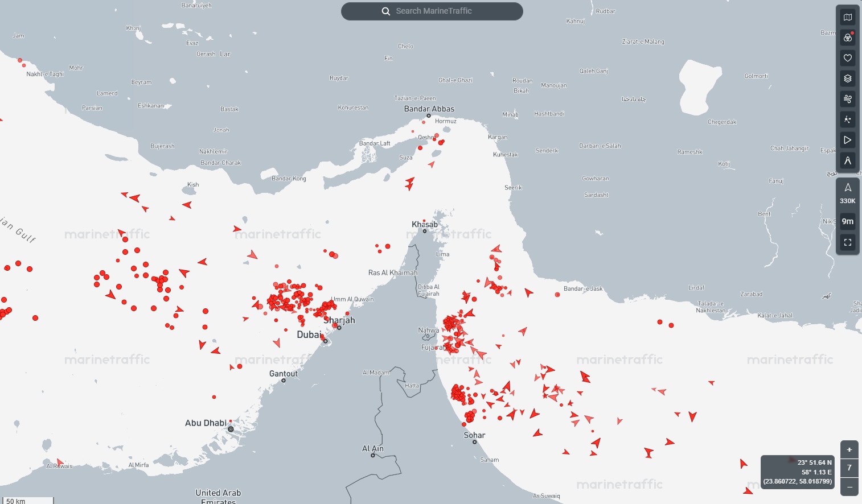Click the coordinates display box
The image size is (862, 504).
tap(797, 472)
